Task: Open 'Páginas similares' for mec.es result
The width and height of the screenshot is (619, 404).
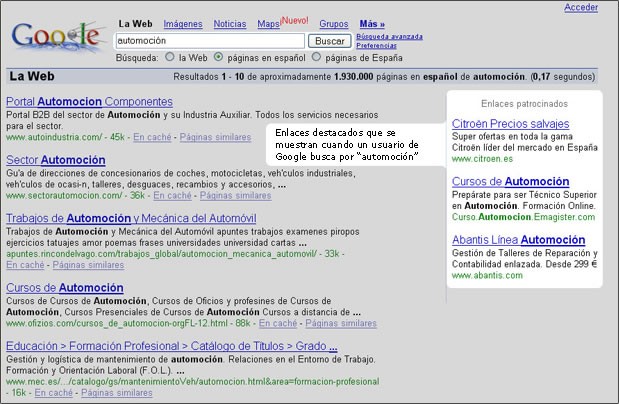Action: [x=117, y=393]
